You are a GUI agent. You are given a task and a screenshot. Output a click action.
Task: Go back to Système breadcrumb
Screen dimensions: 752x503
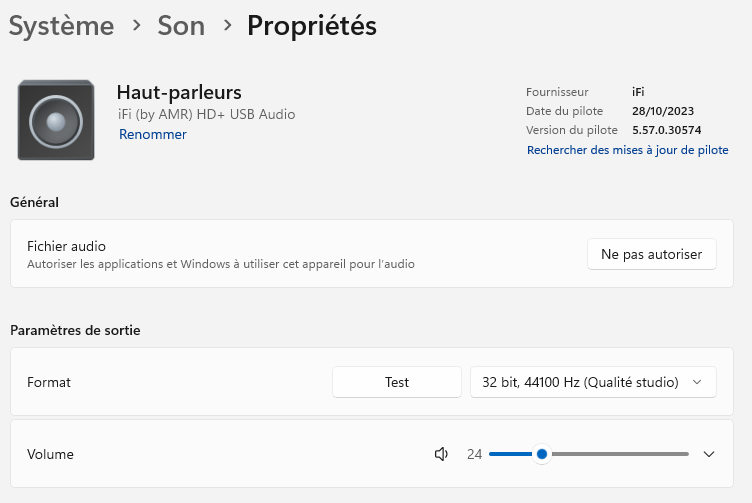click(61, 26)
